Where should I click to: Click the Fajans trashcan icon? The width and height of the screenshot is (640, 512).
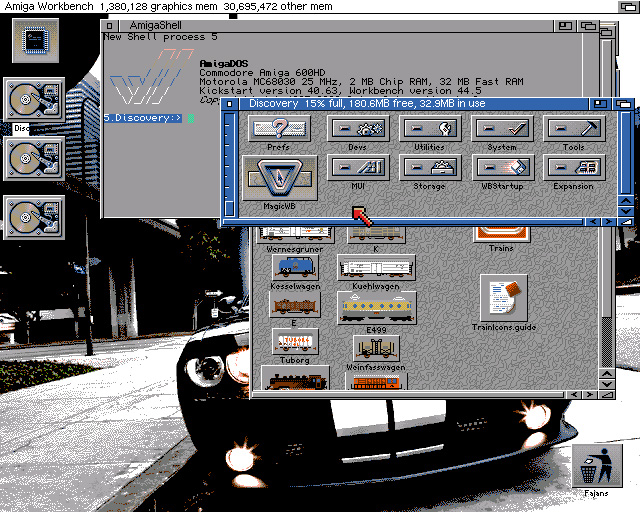coord(597,466)
